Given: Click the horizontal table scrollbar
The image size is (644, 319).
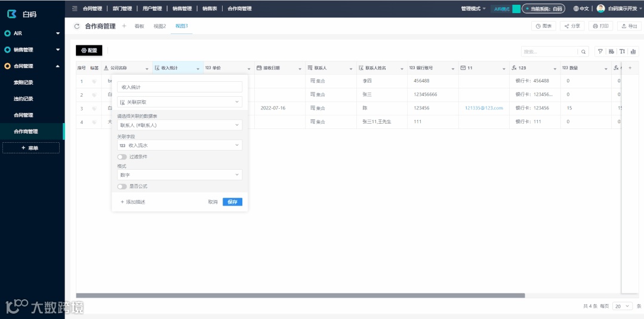Looking at the screenshot, I should coord(300,296).
